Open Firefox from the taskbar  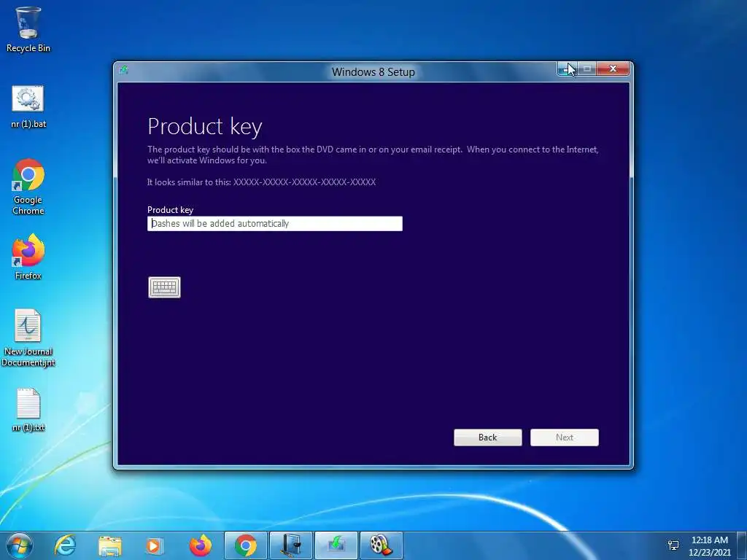point(200,545)
